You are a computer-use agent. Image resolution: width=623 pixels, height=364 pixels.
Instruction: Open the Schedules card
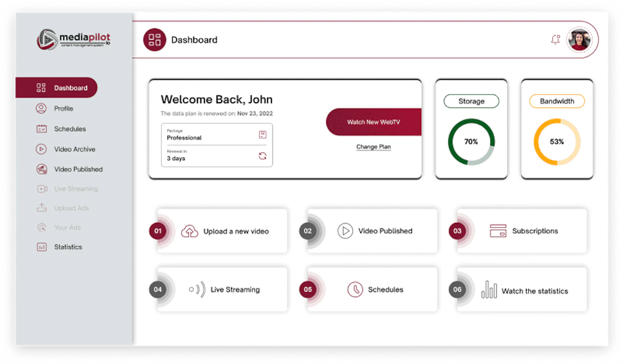[x=372, y=289]
